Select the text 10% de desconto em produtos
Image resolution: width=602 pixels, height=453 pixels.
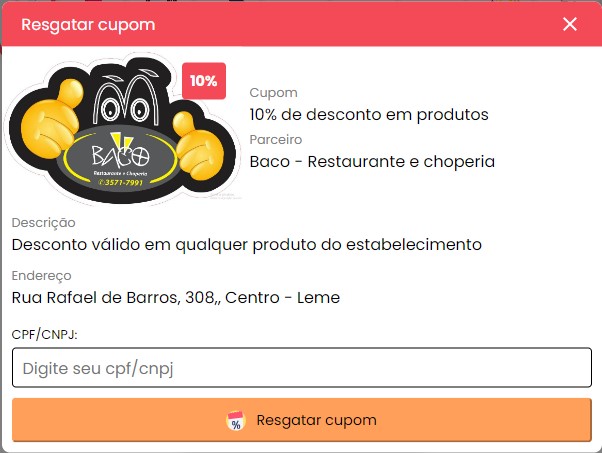coord(369,114)
